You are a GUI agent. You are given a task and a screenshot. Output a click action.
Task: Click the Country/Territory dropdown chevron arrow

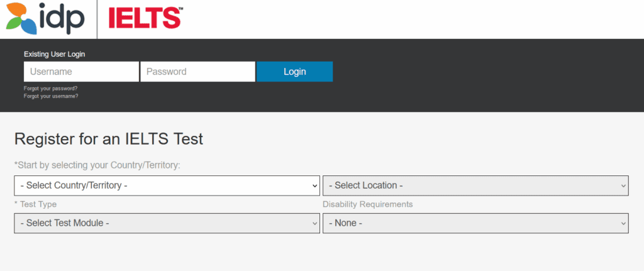[315, 185]
